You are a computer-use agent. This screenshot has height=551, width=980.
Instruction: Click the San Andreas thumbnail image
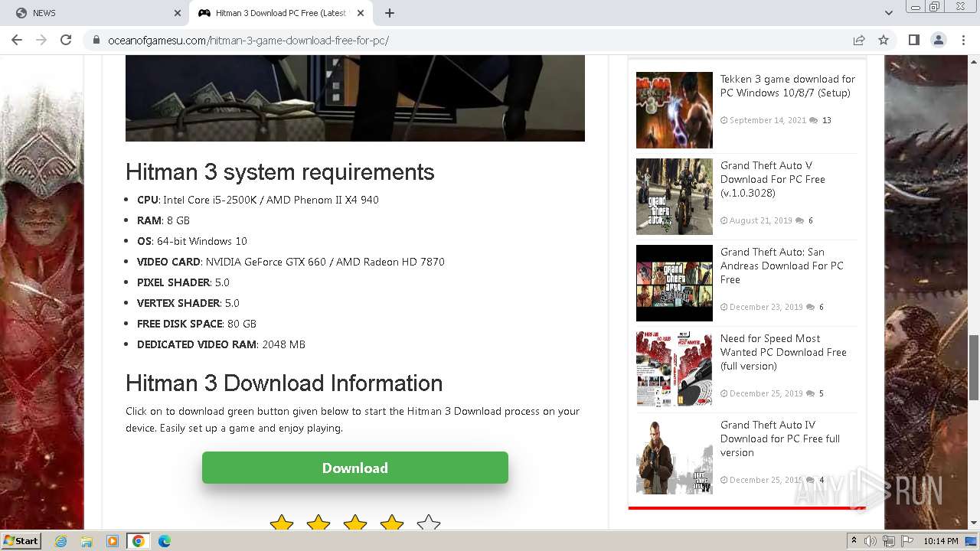coord(675,283)
